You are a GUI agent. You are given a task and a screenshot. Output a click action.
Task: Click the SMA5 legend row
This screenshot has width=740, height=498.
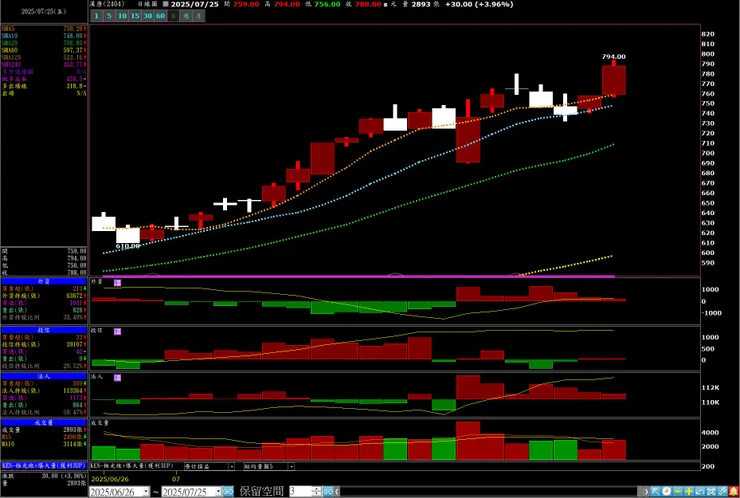[43, 29]
